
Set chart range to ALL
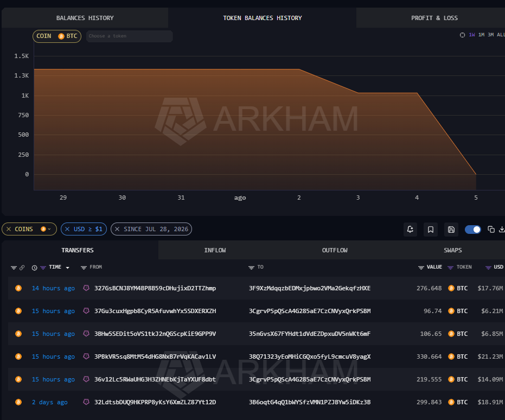(x=501, y=35)
